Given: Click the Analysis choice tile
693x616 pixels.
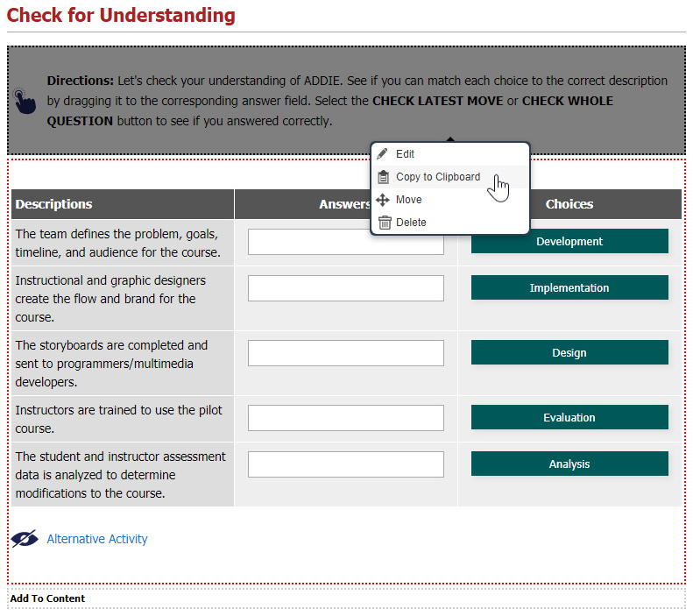Looking at the screenshot, I should coord(569,464).
